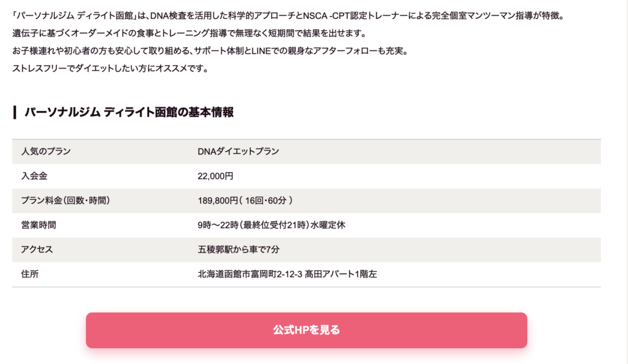This screenshot has width=628, height=364.
Task: Click the 営業時間 row label
Action: [39, 225]
